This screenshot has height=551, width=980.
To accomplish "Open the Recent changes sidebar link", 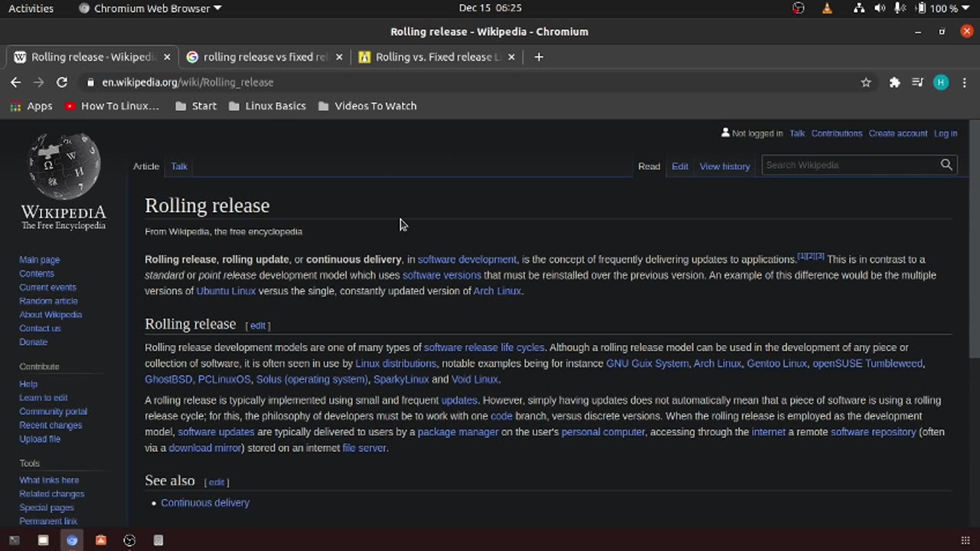I will tap(51, 425).
